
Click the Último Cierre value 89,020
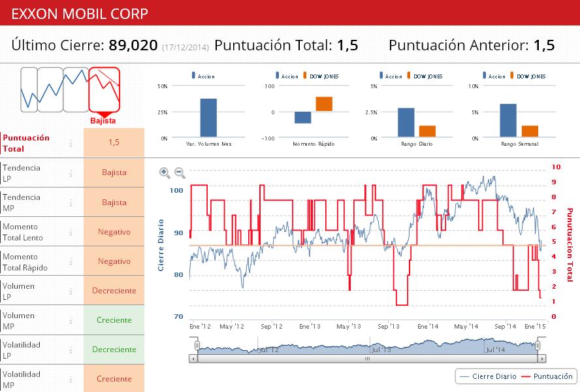coord(133,45)
